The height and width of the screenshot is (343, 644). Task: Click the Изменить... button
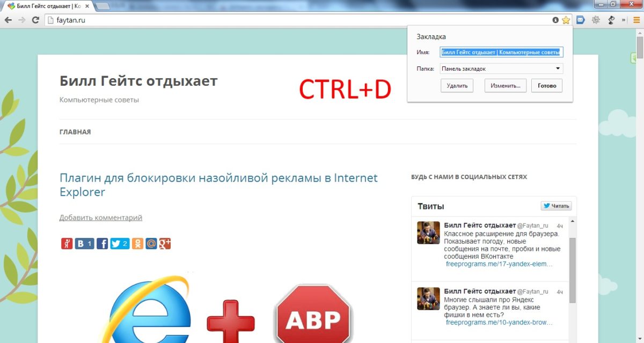click(506, 86)
